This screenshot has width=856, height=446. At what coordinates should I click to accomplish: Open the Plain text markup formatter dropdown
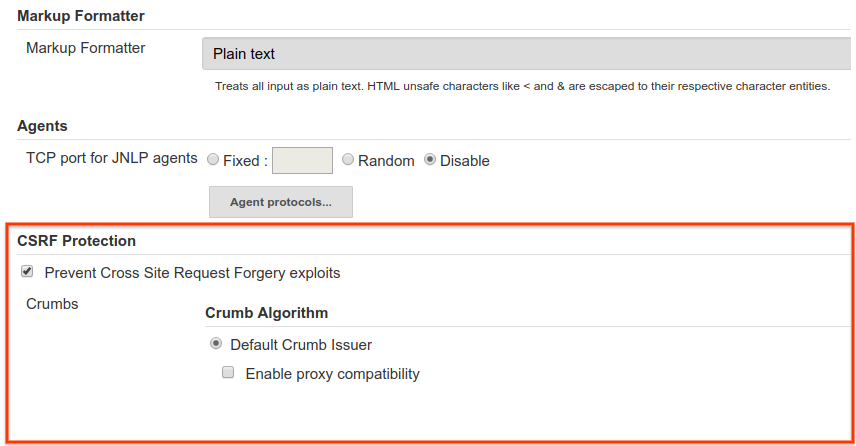[527, 54]
